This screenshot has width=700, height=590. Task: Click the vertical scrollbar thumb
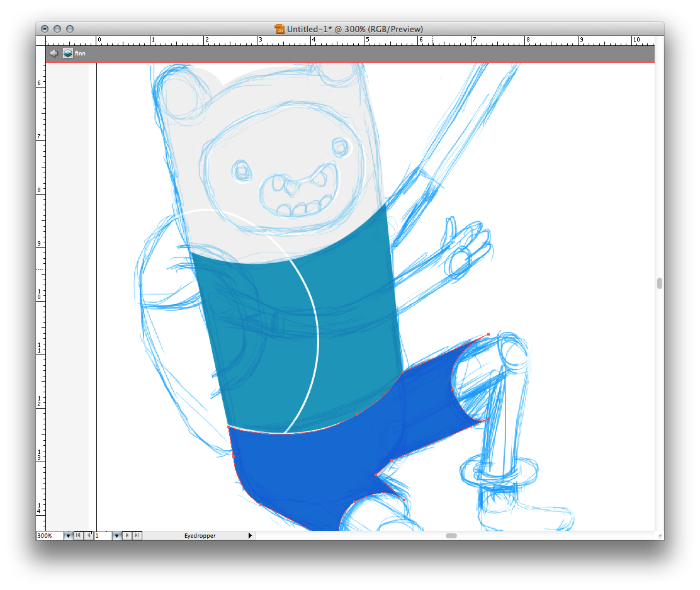659,283
